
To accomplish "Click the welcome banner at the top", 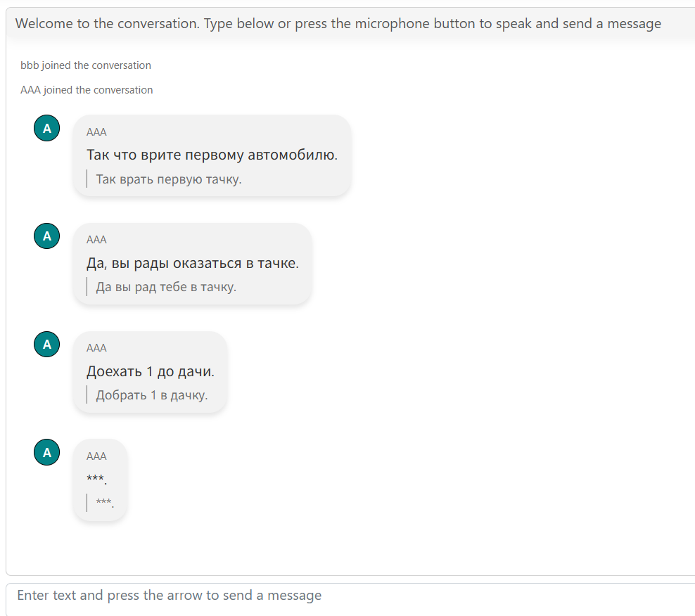I will click(338, 23).
